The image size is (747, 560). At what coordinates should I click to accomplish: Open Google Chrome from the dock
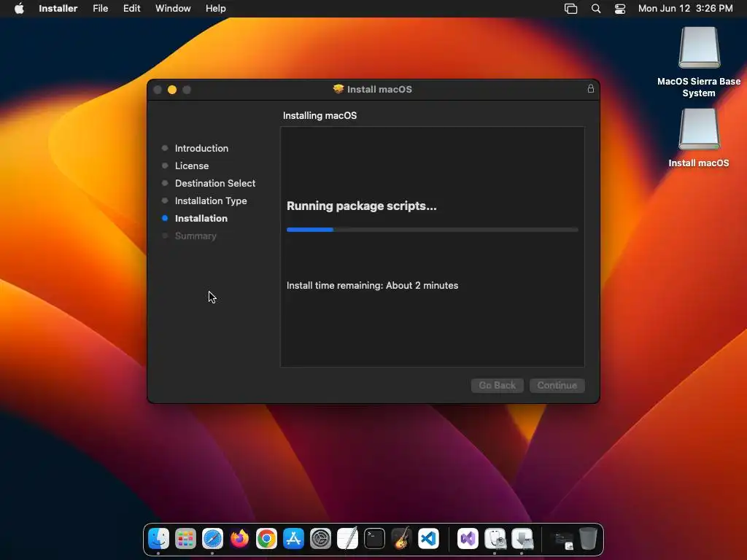tap(266, 539)
